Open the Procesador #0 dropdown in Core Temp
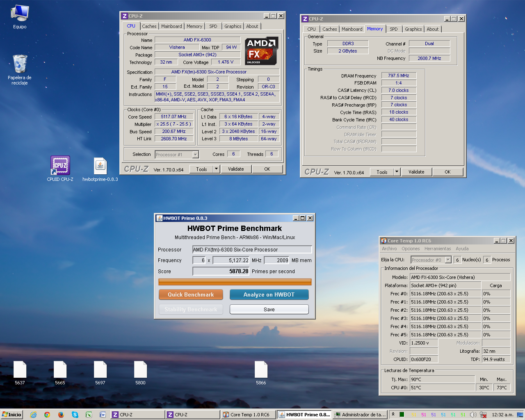 pyautogui.click(x=448, y=260)
